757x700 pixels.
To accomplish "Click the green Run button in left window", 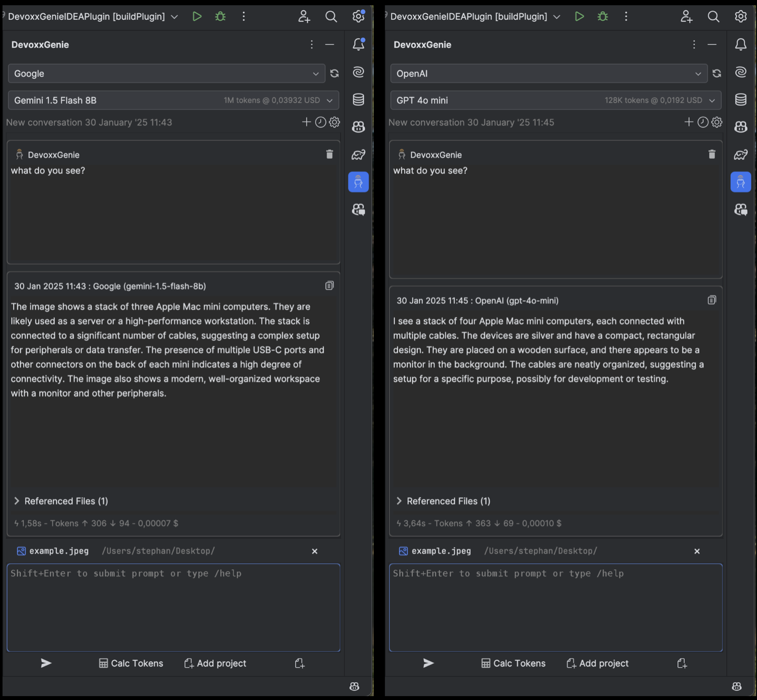I will pyautogui.click(x=197, y=17).
